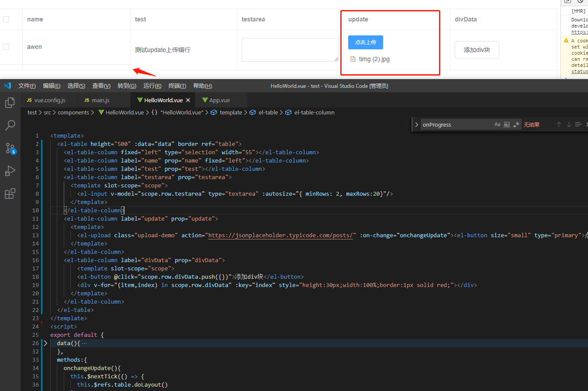This screenshot has width=588, height=391.
Task: Toggle match case in the find widget
Action: 497,125
